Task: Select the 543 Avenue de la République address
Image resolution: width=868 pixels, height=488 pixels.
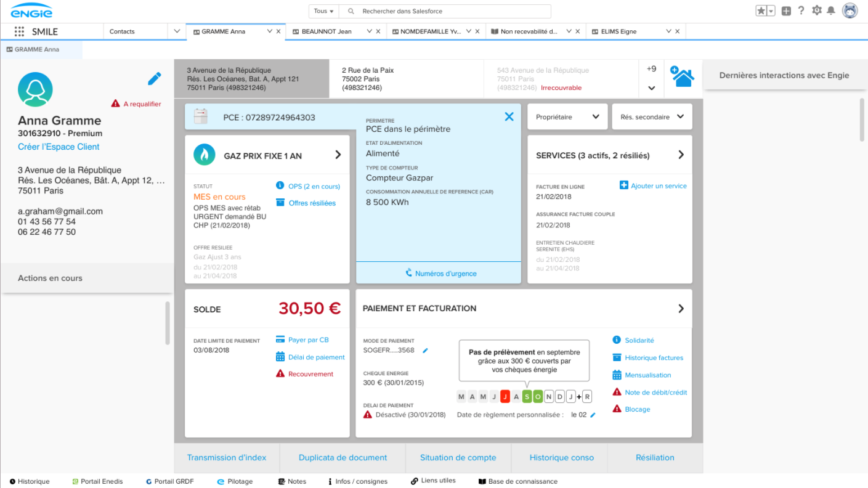Action: (x=562, y=79)
